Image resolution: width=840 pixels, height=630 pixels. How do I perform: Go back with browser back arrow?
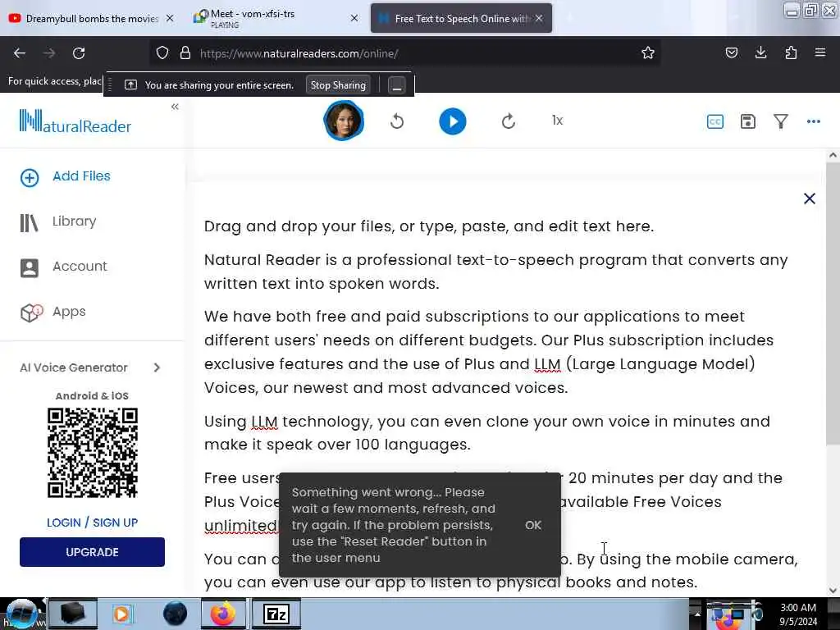click(20, 53)
